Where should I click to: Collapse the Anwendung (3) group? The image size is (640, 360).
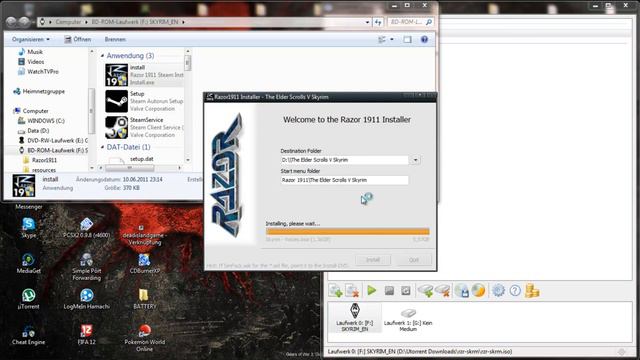(x=102, y=56)
